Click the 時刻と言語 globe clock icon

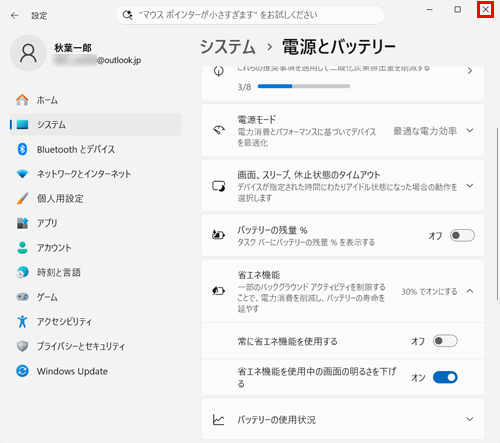point(22,272)
